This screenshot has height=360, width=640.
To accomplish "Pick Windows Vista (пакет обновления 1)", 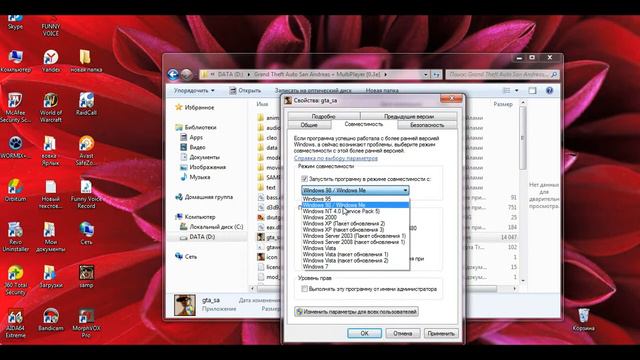I will 355,254.
